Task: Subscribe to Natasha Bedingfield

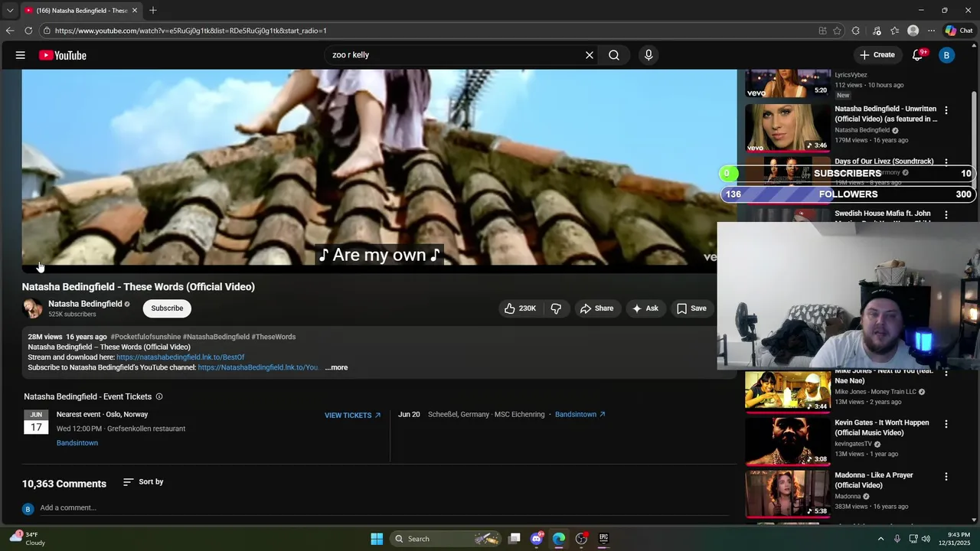Action: click(167, 308)
